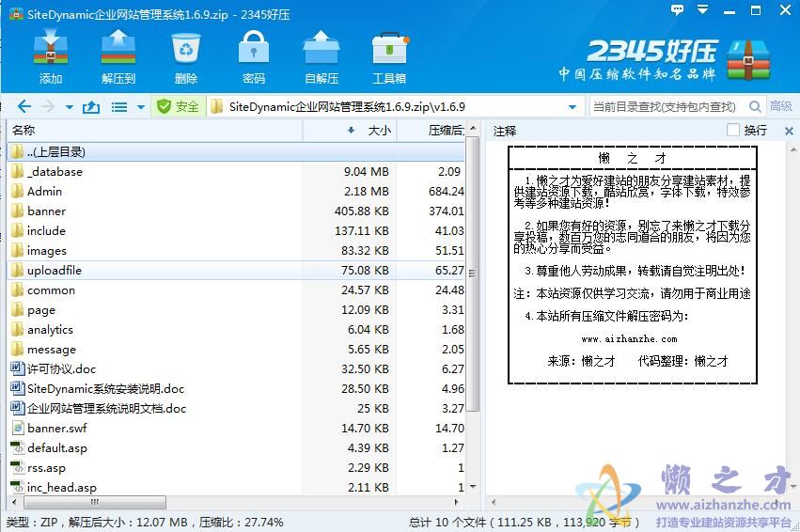Screen dimensions: 800x532
Task: Click the archive path address field
Action: click(396, 106)
